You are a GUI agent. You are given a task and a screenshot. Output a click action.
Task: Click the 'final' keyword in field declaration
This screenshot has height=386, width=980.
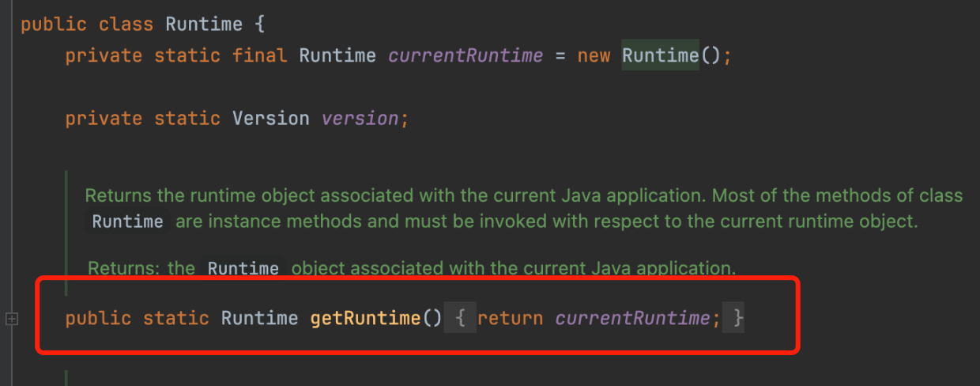coord(260,55)
